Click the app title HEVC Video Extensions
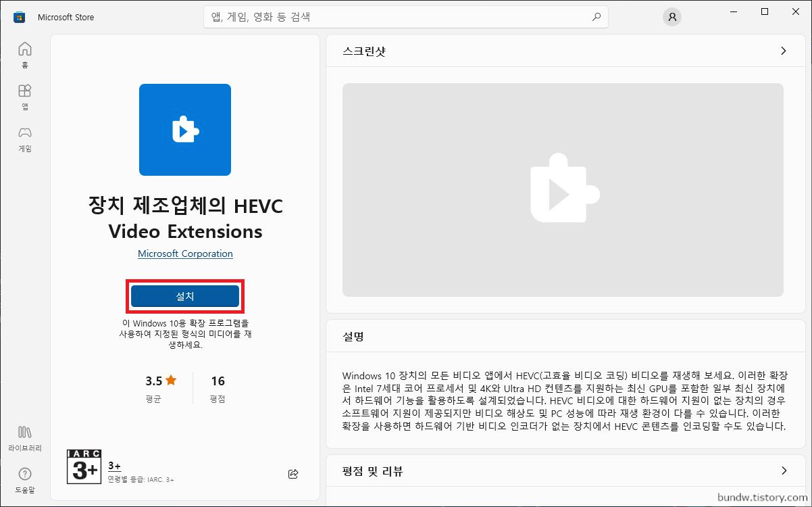The height and width of the screenshot is (507, 812). (185, 218)
